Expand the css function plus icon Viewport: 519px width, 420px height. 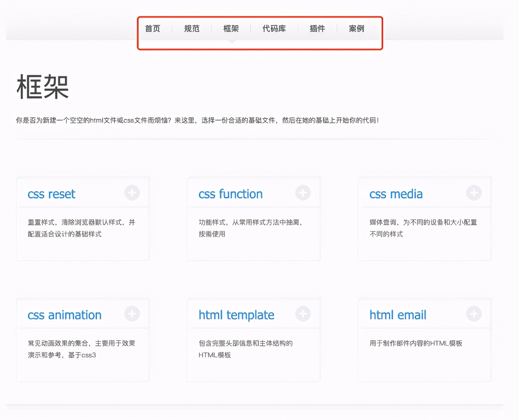pyautogui.click(x=303, y=193)
